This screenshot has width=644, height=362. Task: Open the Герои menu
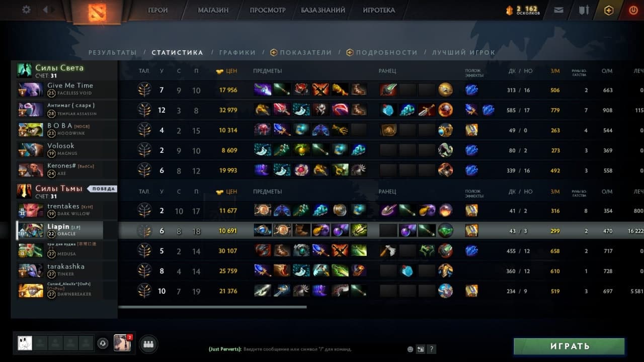(158, 10)
